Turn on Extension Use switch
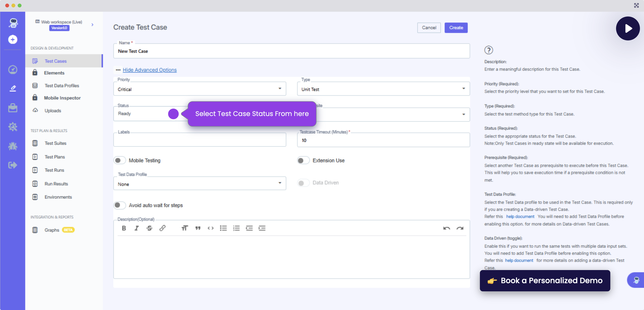644x310 pixels. [x=303, y=160]
